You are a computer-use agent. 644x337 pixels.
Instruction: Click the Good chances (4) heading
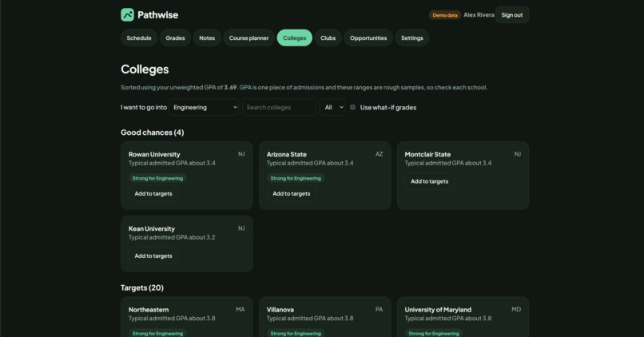point(153,133)
